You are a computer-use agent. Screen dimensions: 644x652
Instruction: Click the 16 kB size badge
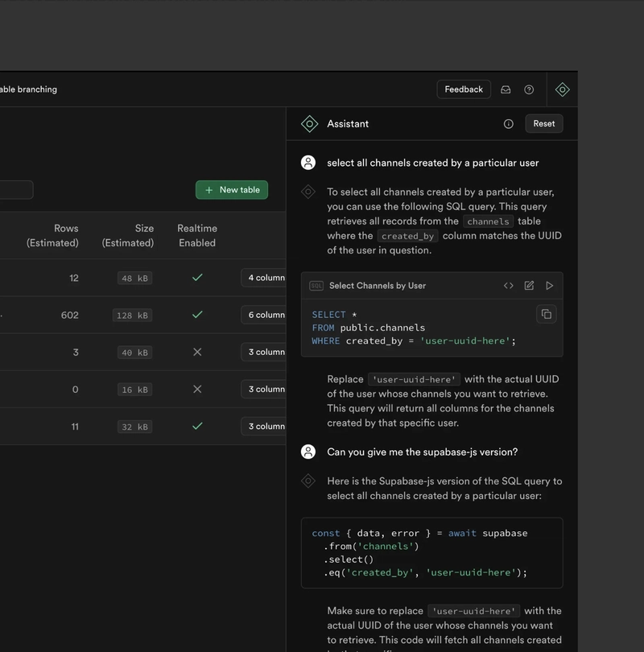134,390
